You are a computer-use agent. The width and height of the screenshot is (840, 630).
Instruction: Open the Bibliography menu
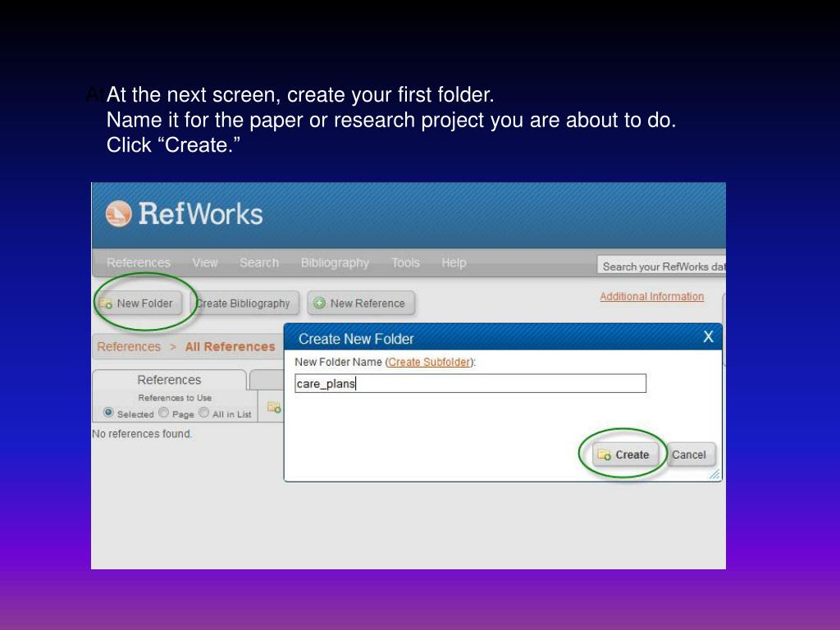click(x=335, y=263)
